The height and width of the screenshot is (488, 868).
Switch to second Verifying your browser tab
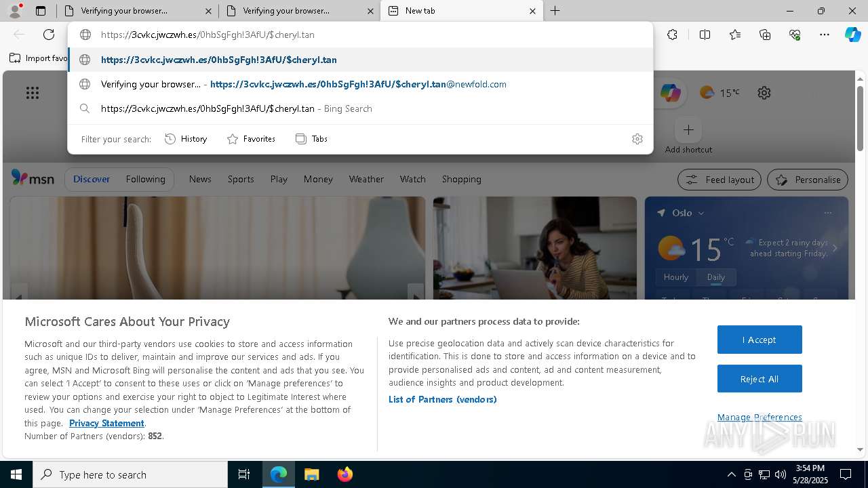pyautogui.click(x=299, y=11)
